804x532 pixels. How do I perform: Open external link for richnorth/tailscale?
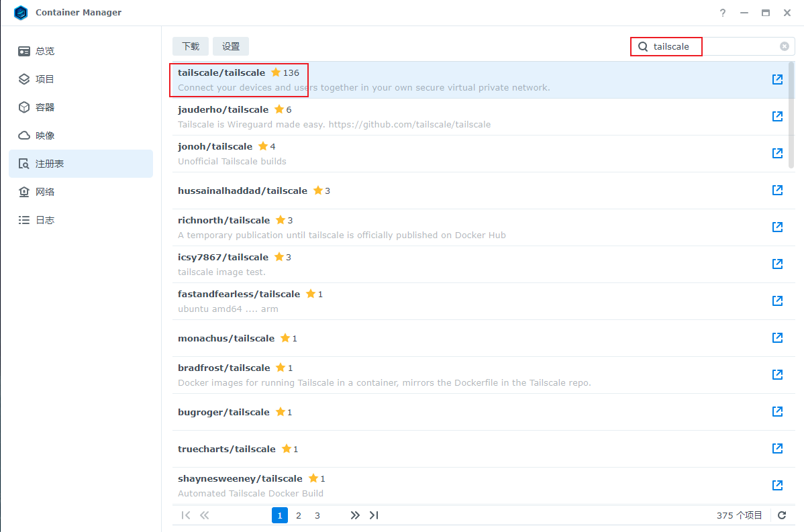[x=777, y=227]
